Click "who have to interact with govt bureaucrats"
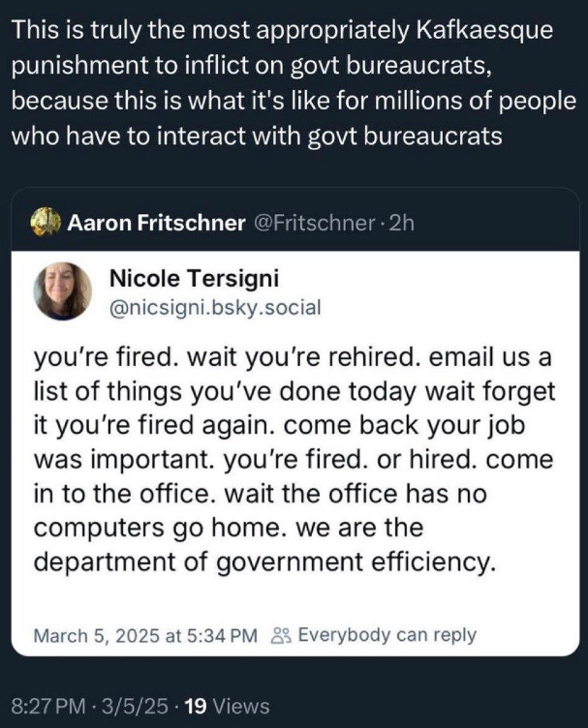Viewport: 588px width, 728px height. (x=257, y=135)
